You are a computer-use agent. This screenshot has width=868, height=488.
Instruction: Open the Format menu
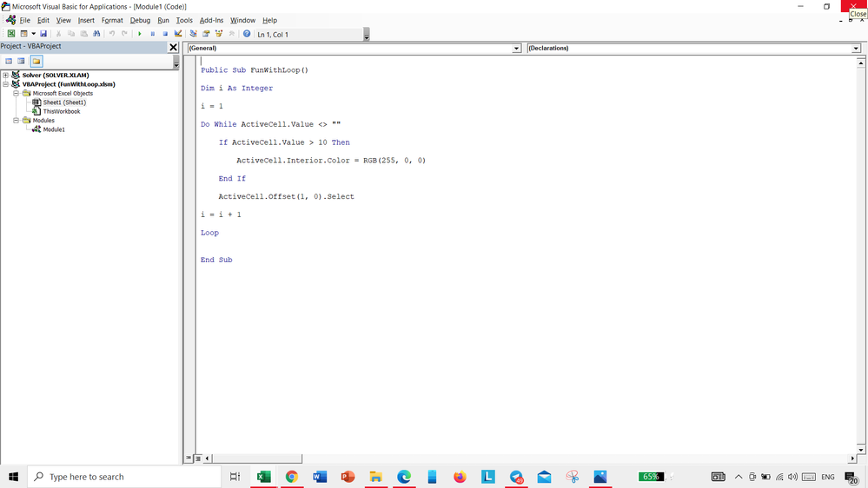112,20
